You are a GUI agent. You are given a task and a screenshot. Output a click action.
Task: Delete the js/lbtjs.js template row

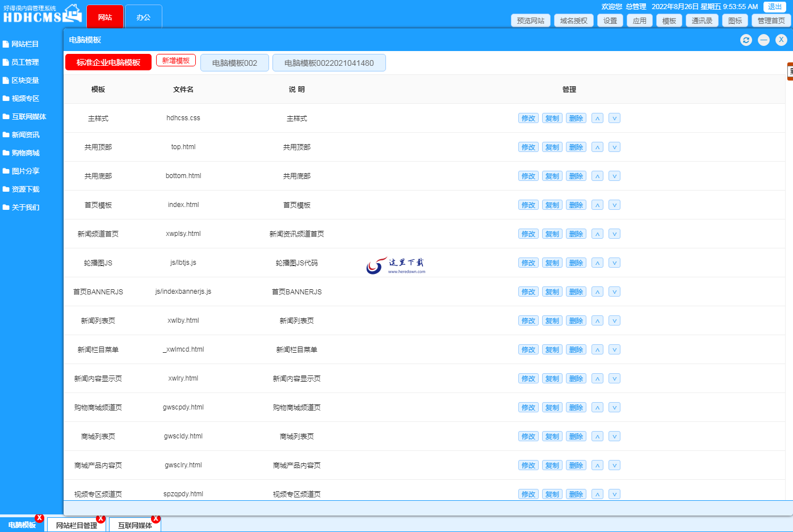(x=576, y=263)
